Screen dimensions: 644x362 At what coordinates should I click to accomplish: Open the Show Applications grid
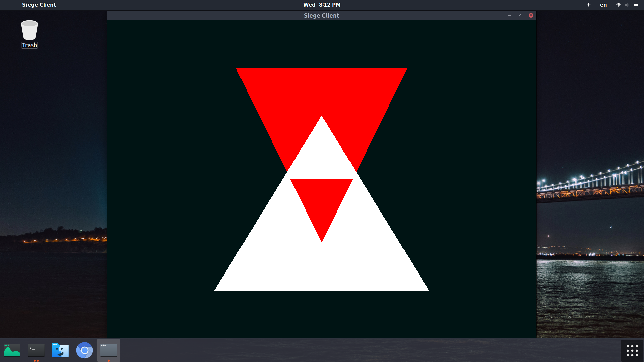click(x=632, y=350)
